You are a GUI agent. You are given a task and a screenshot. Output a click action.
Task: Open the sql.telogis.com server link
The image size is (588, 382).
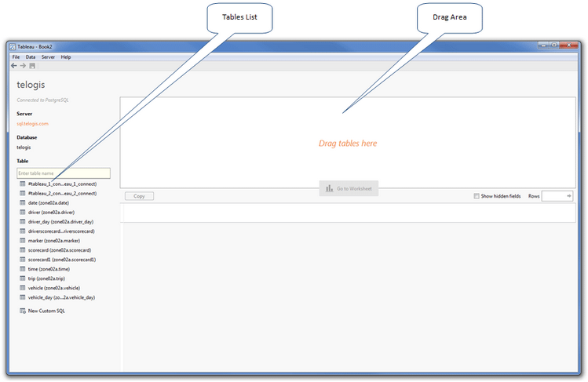pos(33,124)
